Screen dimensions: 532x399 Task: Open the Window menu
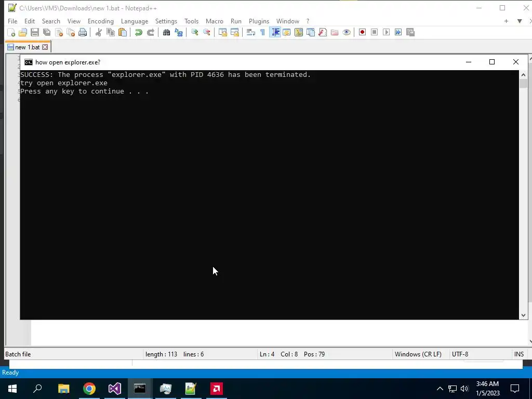[288, 21]
